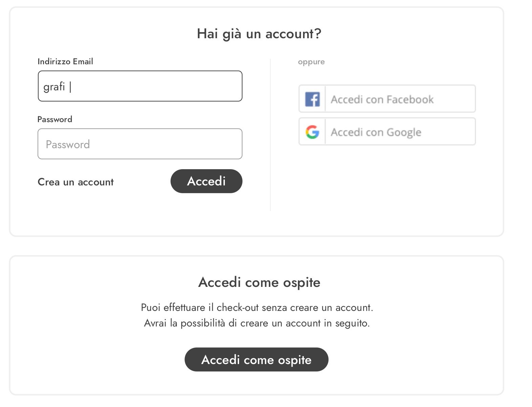Click the Facebook logo icon
The height and width of the screenshot is (407, 532).
pos(312,99)
